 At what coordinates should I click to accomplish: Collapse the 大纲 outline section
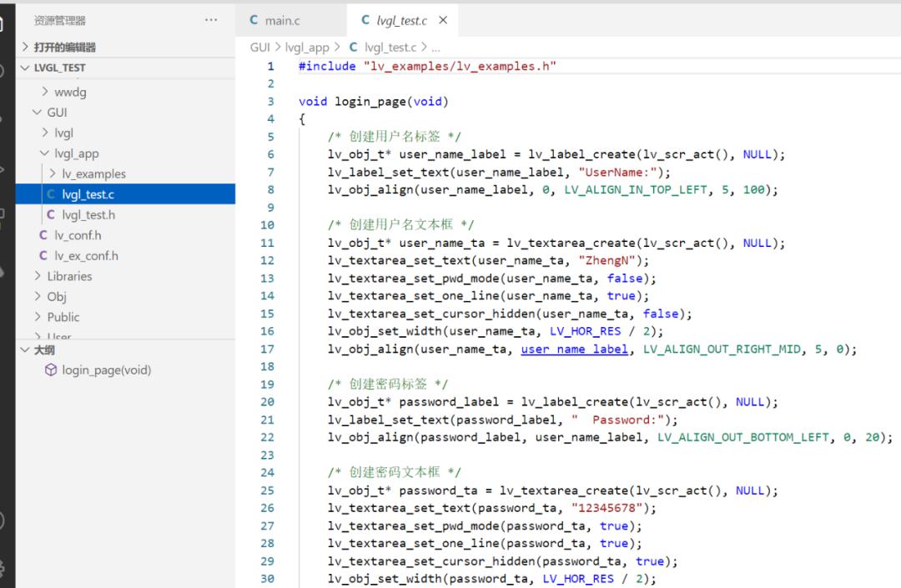click(25, 349)
